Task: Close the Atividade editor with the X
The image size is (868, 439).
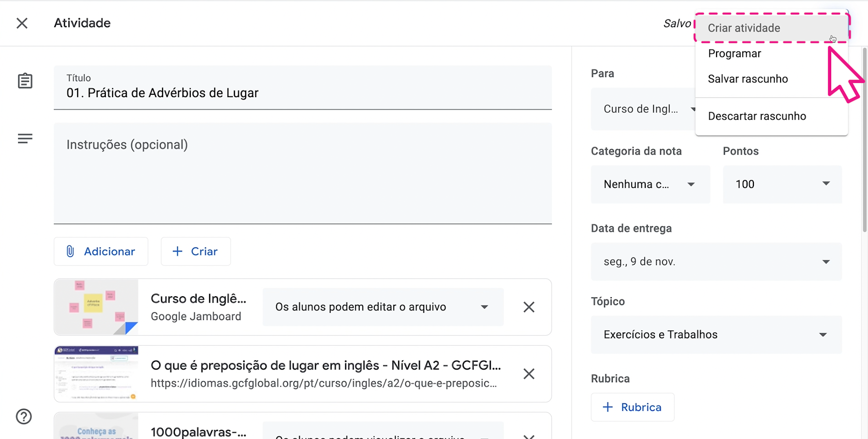Action: (x=22, y=23)
